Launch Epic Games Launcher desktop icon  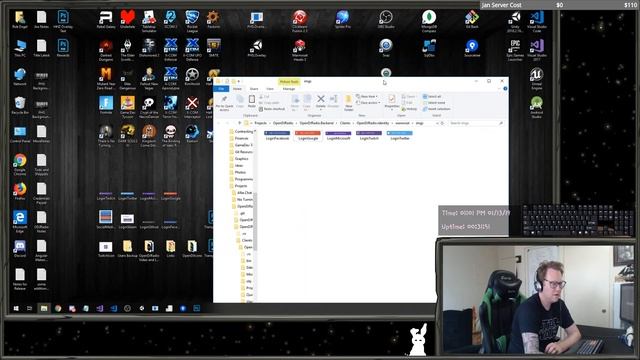515,50
